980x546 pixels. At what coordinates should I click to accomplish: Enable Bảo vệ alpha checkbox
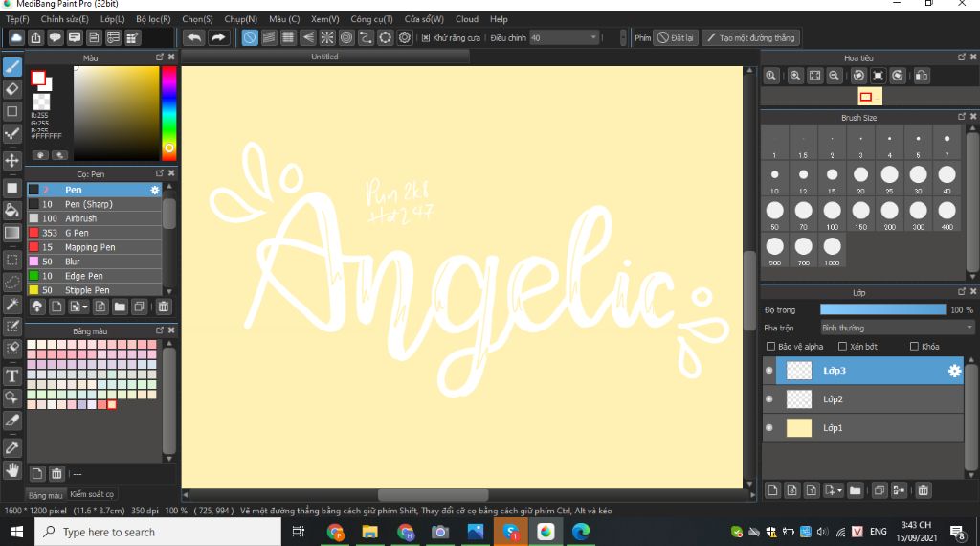[x=770, y=347]
